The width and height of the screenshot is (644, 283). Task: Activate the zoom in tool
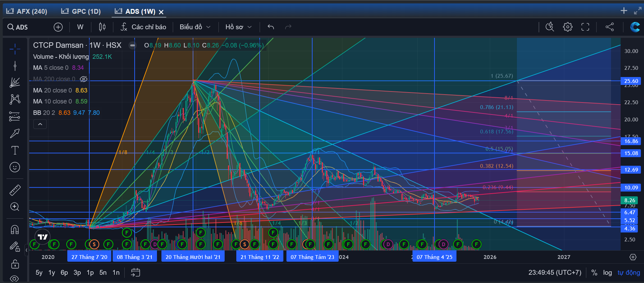[15, 207]
